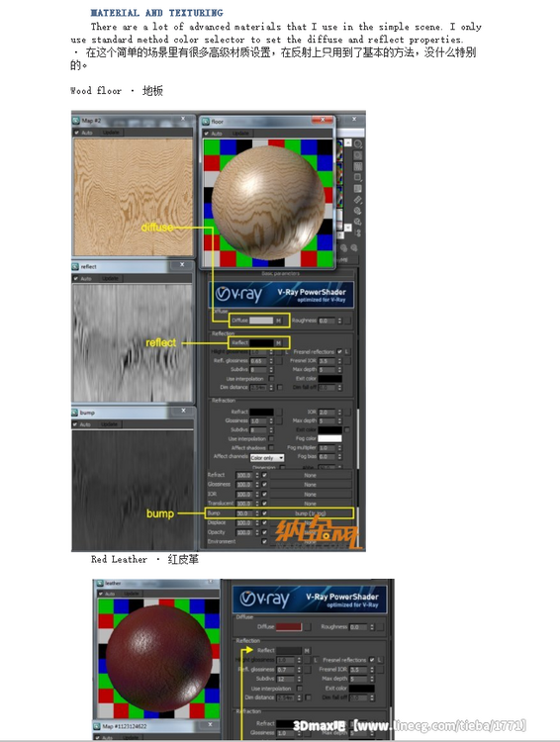Click wood grain texture preview in Map #2
This screenshot has width=560, height=742.
tap(133, 197)
